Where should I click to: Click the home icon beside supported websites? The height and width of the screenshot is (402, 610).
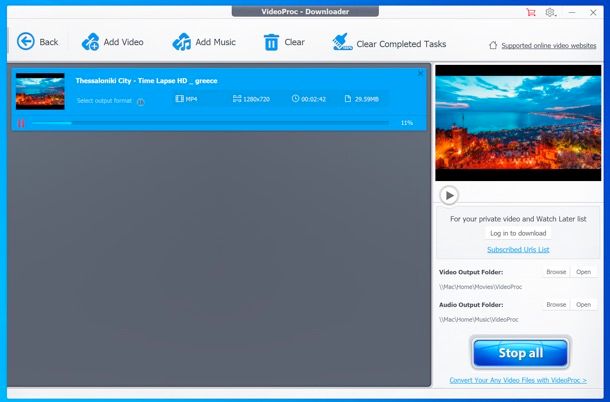(493, 45)
